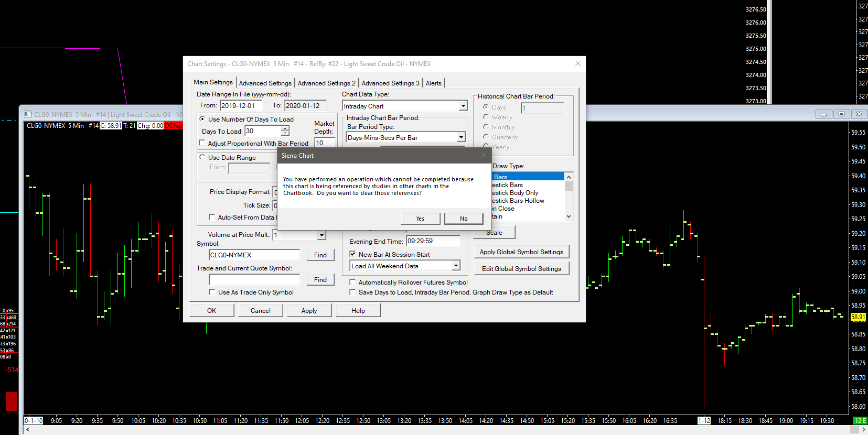Click Edit Global Symbol Settings
This screenshot has height=435, width=868.
tap(521, 269)
